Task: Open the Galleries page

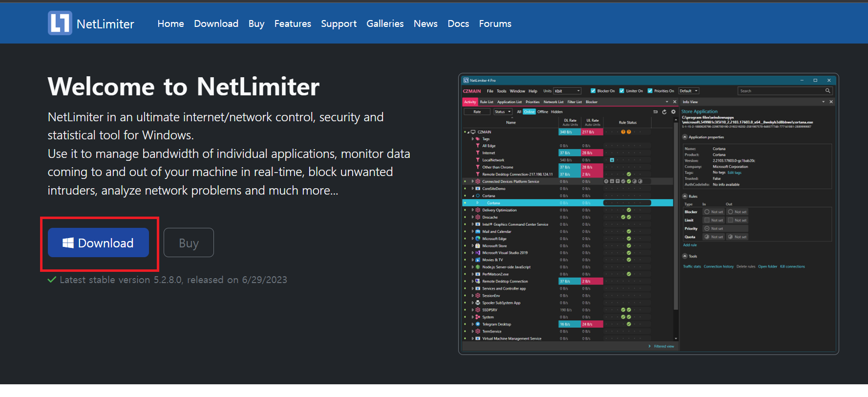Action: click(x=385, y=23)
